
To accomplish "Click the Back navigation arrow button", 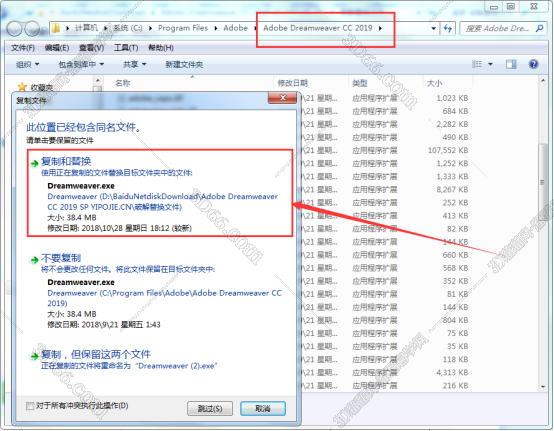I will tap(14, 28).
